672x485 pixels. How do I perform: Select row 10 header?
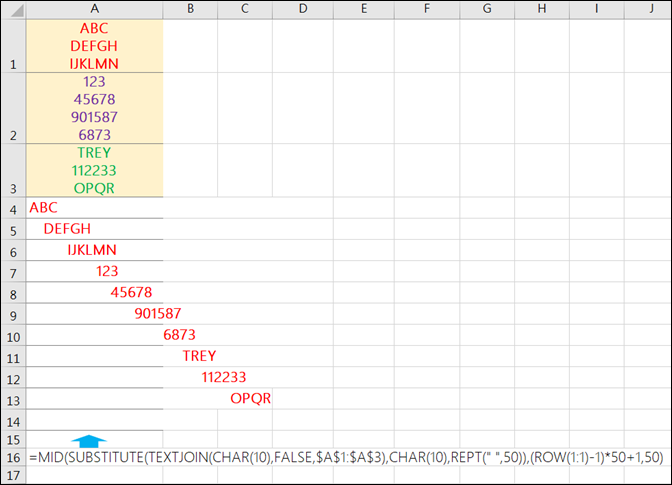point(13,335)
